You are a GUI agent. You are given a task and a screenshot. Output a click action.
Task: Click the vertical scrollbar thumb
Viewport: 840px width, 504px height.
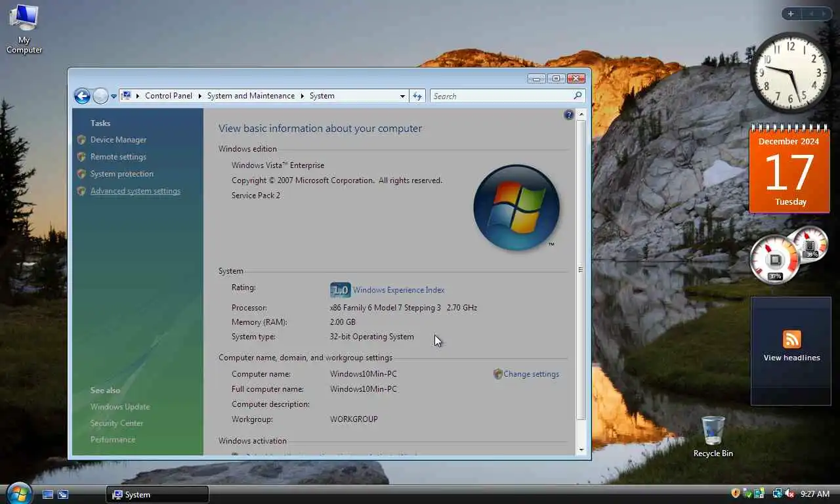581,270
